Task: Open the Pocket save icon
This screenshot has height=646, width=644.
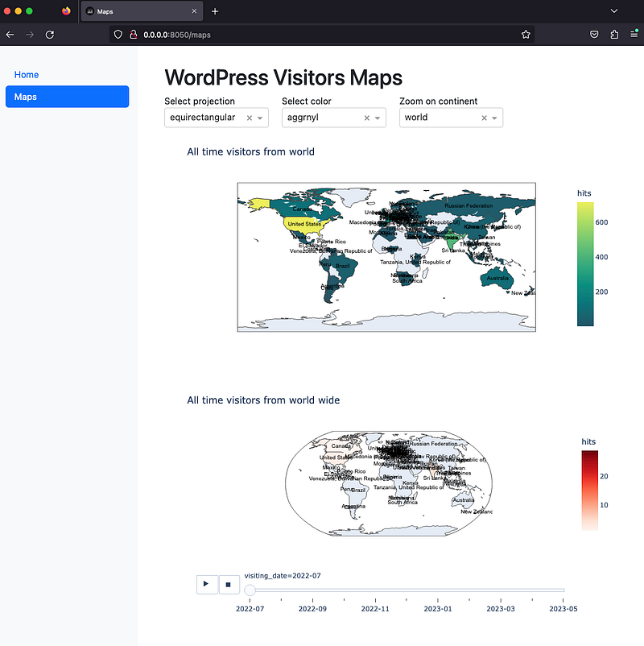Action: (x=594, y=35)
